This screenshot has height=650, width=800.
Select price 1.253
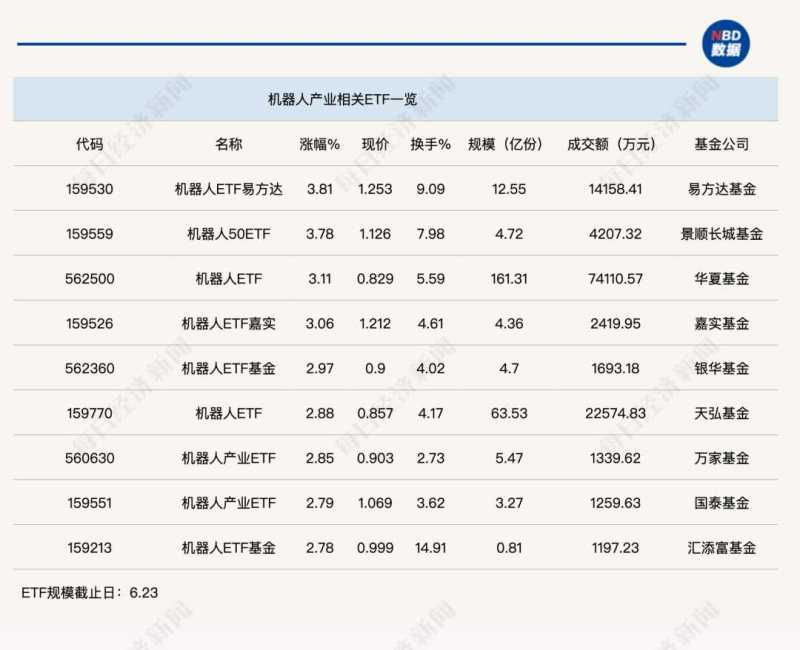coord(375,189)
